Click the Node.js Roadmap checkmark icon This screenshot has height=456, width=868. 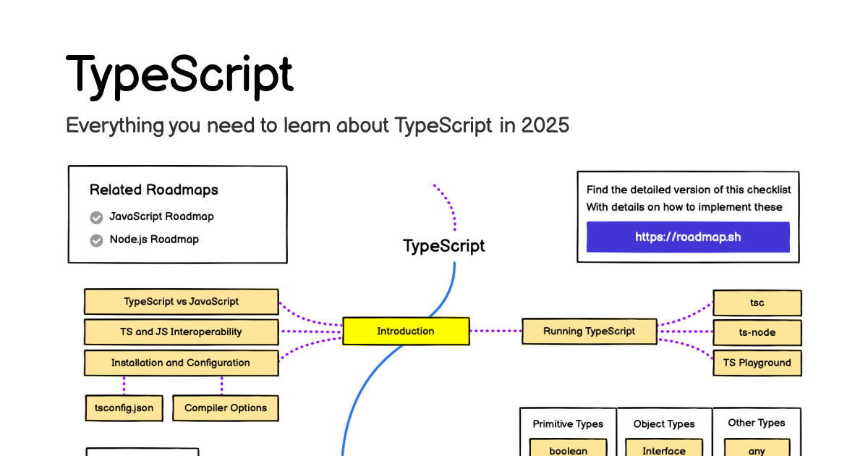coord(96,240)
